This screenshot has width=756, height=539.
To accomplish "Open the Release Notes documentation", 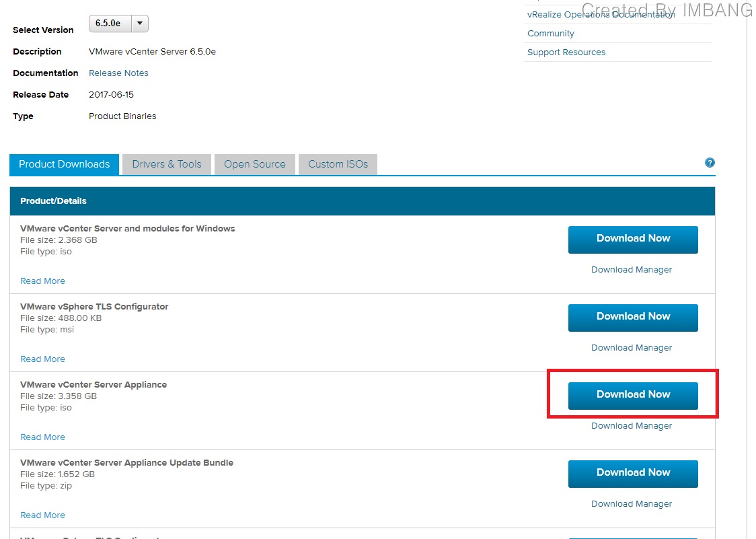I will point(118,73).
